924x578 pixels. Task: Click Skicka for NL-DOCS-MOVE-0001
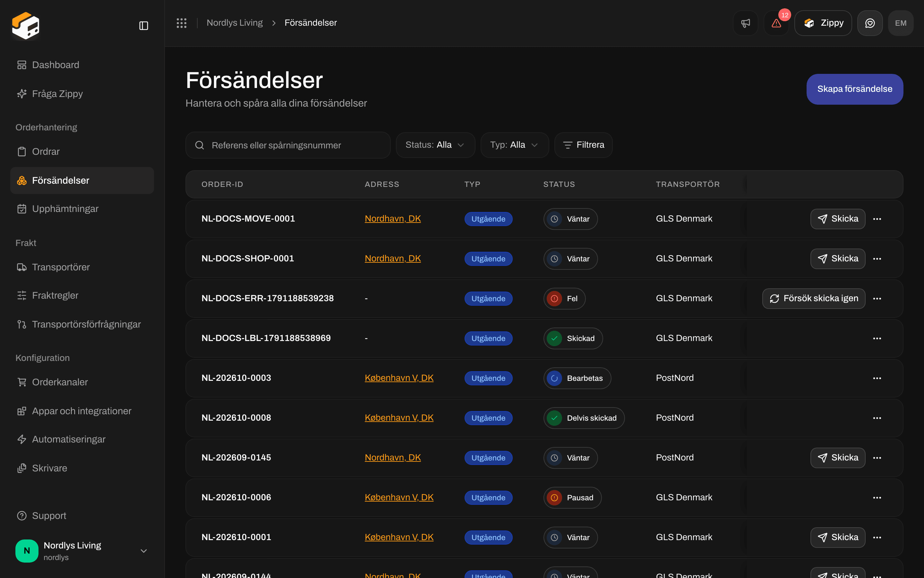[838, 219]
